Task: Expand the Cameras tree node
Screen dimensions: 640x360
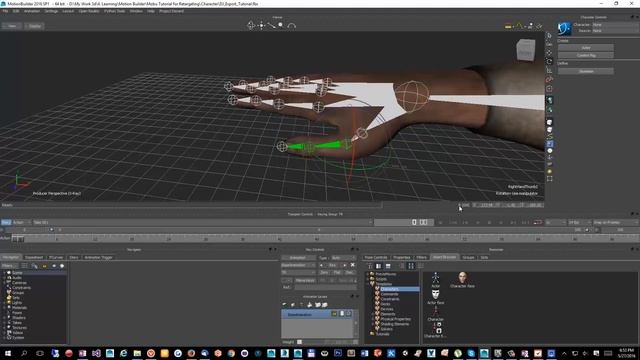Action: click(x=4, y=282)
